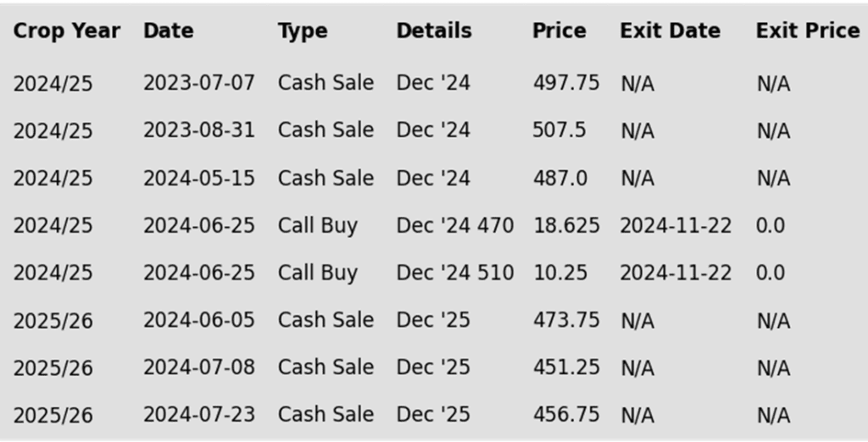Click the Type column header
This screenshot has width=868, height=442.
click(x=303, y=31)
